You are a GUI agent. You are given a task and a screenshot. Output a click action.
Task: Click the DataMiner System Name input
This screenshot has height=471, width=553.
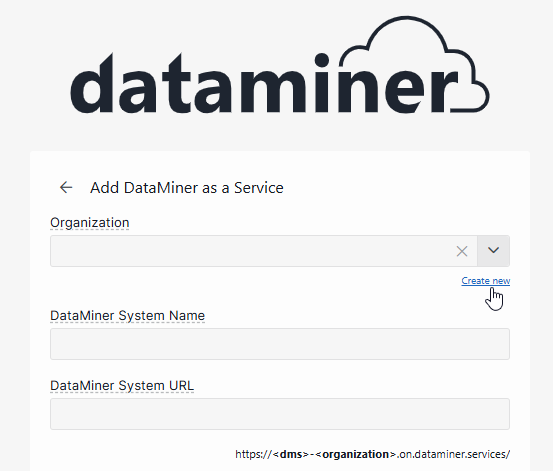coord(280,344)
